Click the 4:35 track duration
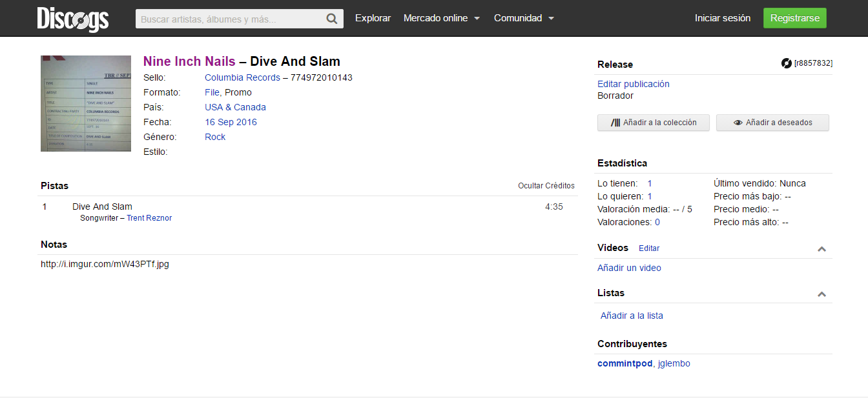868x402 pixels. point(554,206)
